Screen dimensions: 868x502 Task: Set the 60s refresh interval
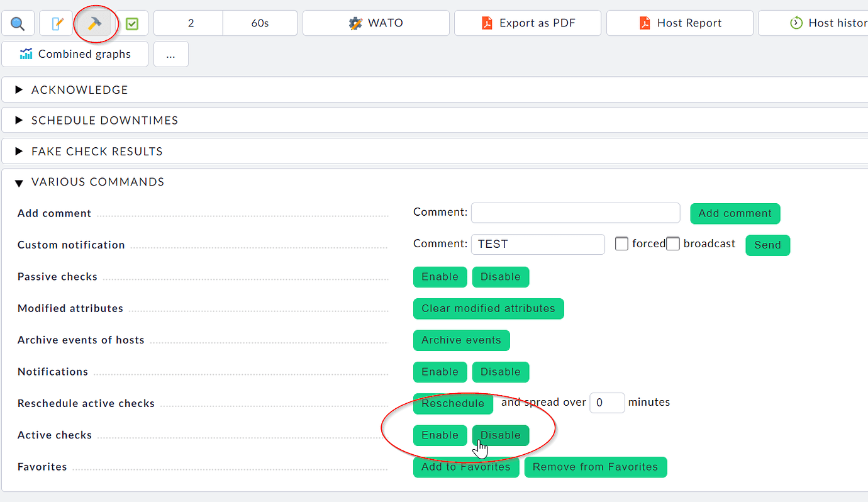point(259,23)
